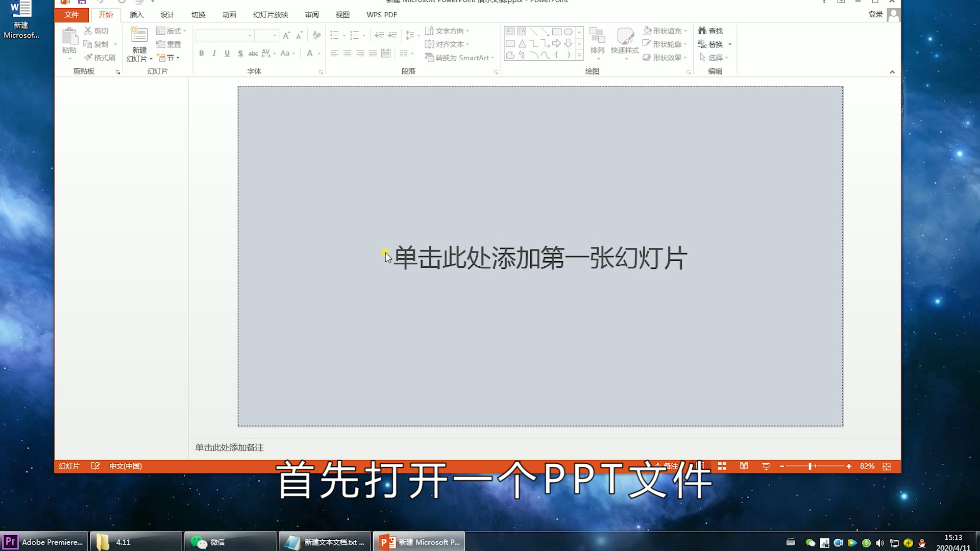Toggle bold formatting
The height and width of the screenshot is (551, 980).
point(202,53)
